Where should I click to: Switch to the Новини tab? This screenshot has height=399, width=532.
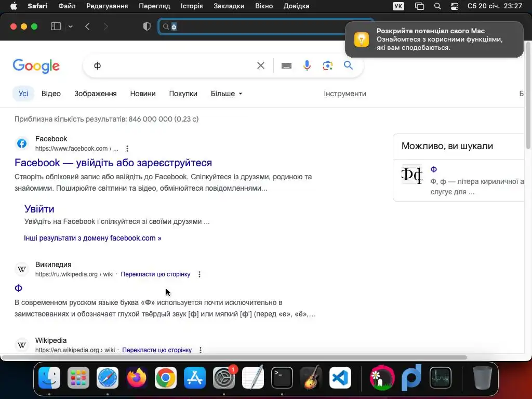tap(143, 94)
